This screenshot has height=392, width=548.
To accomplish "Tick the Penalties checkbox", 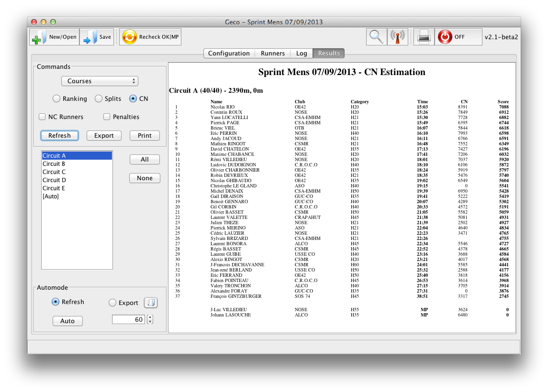I will coord(107,117).
